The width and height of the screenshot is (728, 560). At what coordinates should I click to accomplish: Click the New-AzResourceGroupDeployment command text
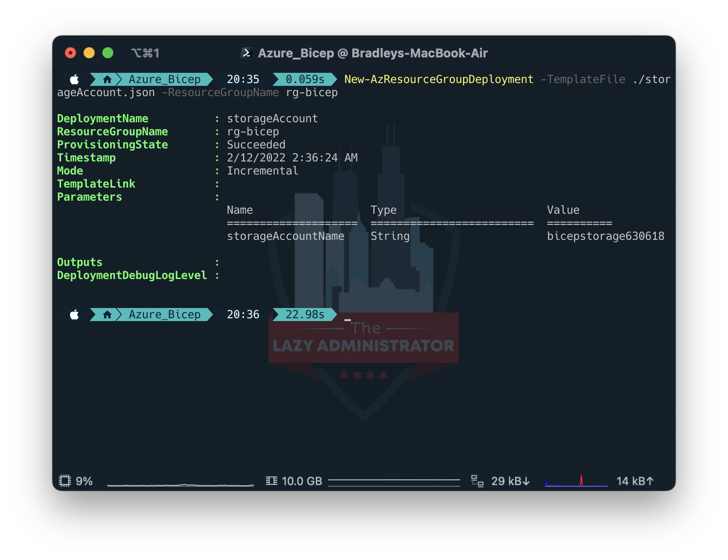[439, 79]
